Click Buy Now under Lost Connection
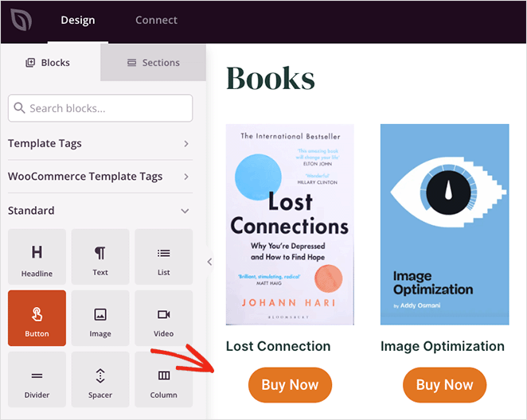 coord(290,385)
